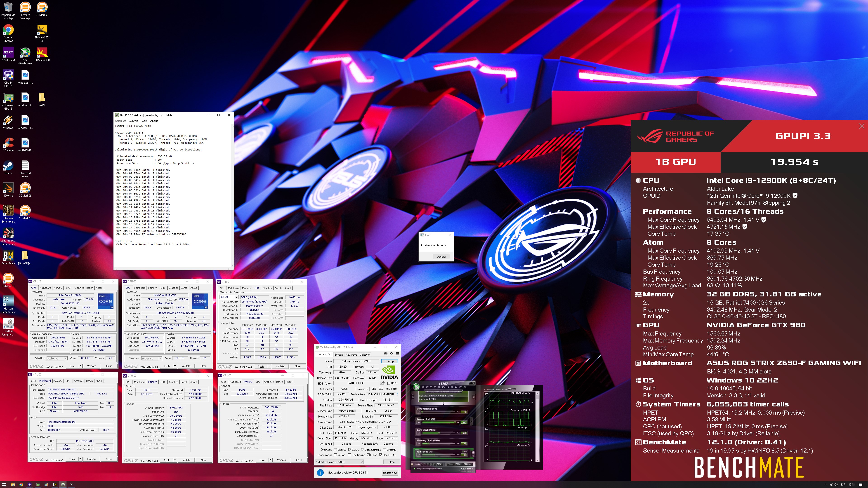Open the BenchMate desktop shortcut
The height and width of the screenshot is (488, 868).
[x=8, y=258]
